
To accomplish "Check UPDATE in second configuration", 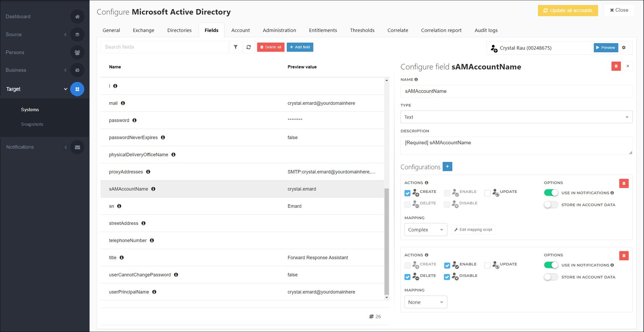I will click(487, 266).
